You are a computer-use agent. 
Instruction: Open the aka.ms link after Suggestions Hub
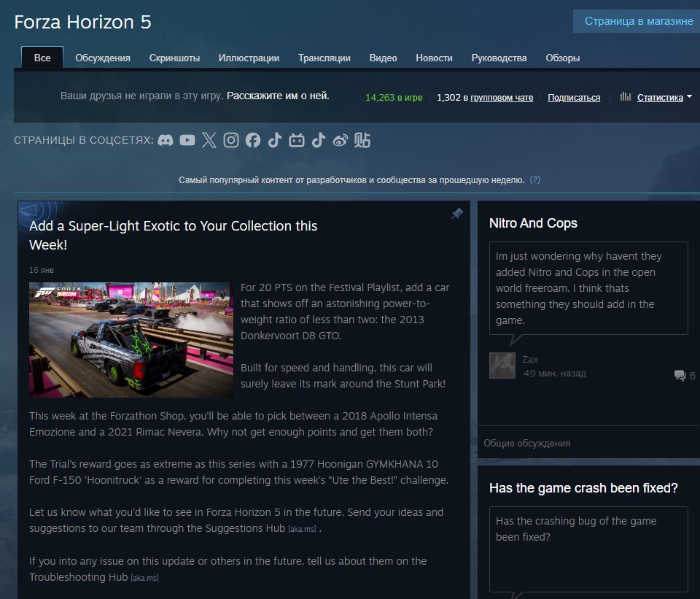coord(302,529)
